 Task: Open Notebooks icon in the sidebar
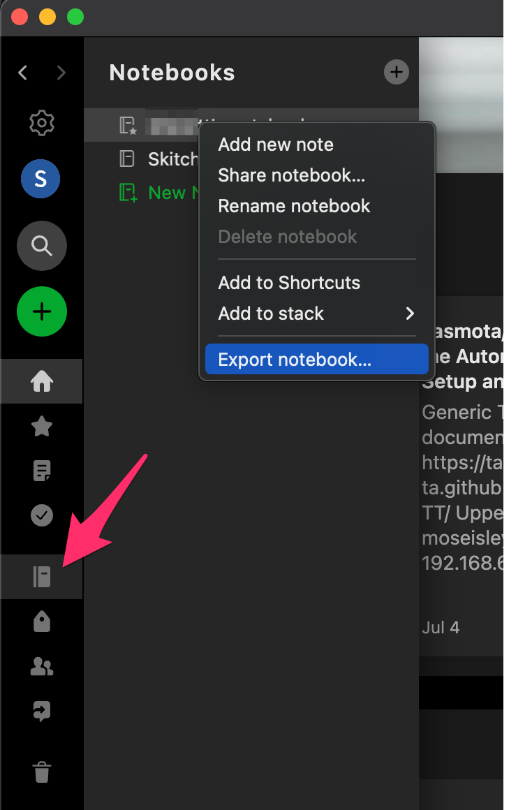(x=42, y=577)
